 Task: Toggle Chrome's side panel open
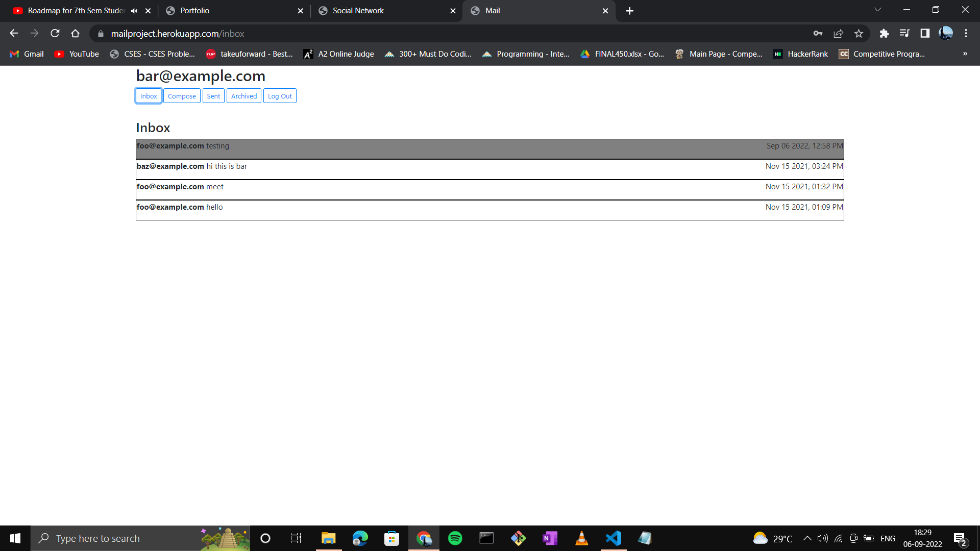[924, 33]
